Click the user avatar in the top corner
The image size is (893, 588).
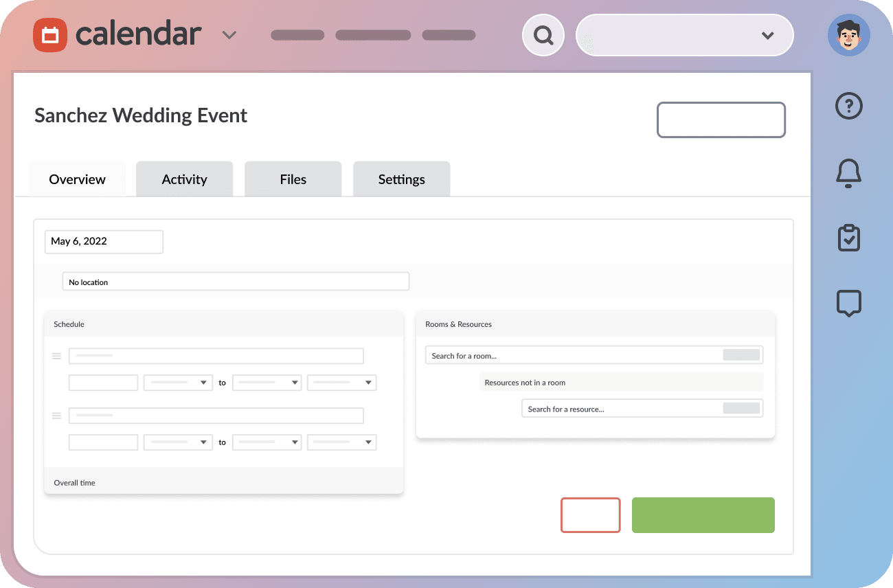(x=848, y=34)
